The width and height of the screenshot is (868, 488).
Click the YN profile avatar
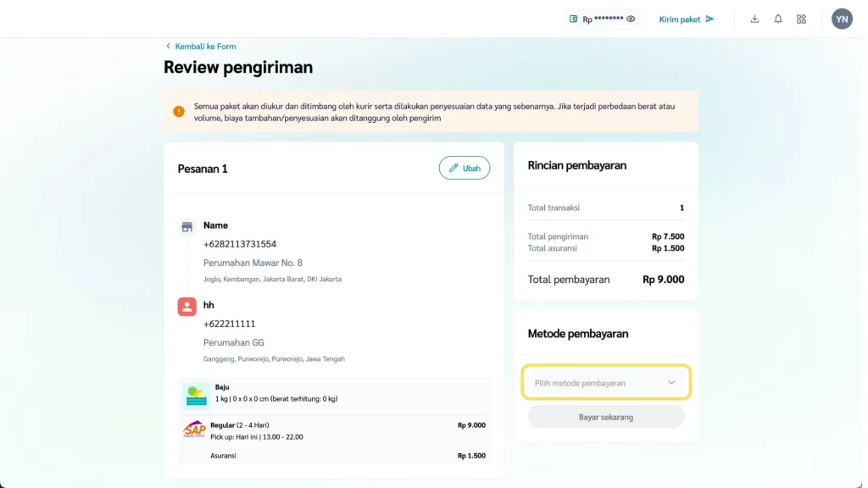click(842, 19)
